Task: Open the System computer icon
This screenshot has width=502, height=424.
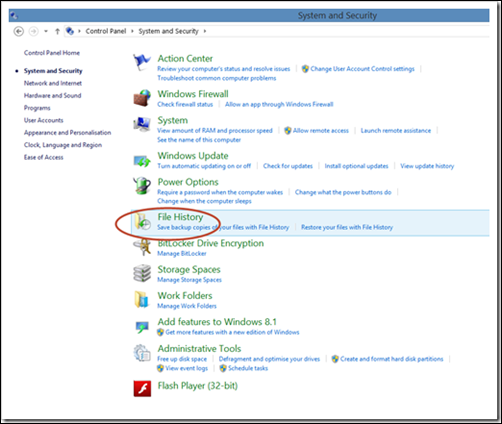Action: (x=142, y=124)
